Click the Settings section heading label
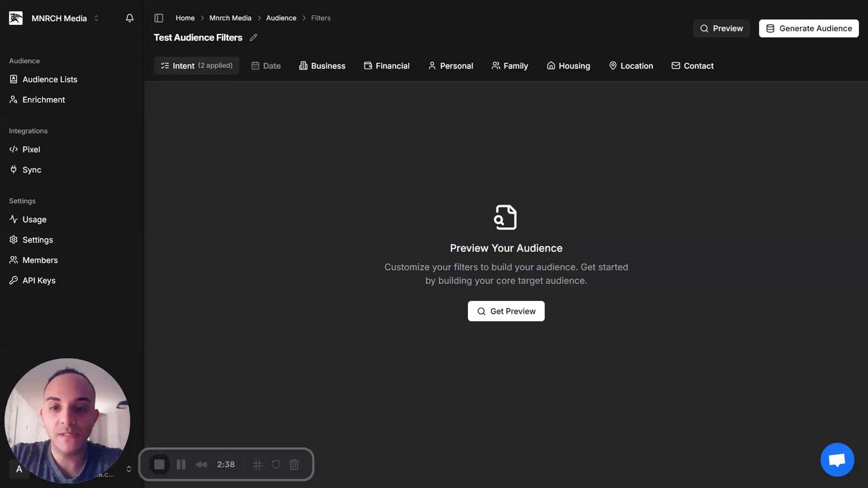The image size is (868, 488). pos(22,201)
